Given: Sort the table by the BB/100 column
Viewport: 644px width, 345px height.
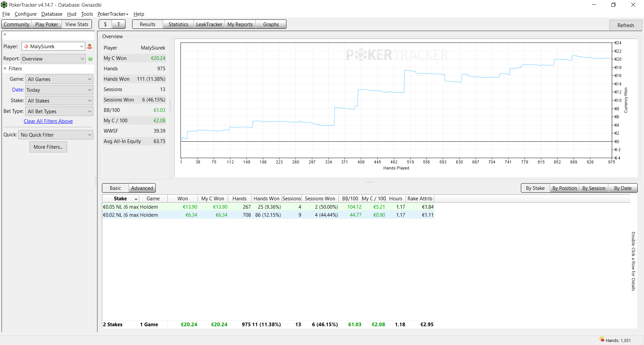Looking at the screenshot, I should (350, 199).
